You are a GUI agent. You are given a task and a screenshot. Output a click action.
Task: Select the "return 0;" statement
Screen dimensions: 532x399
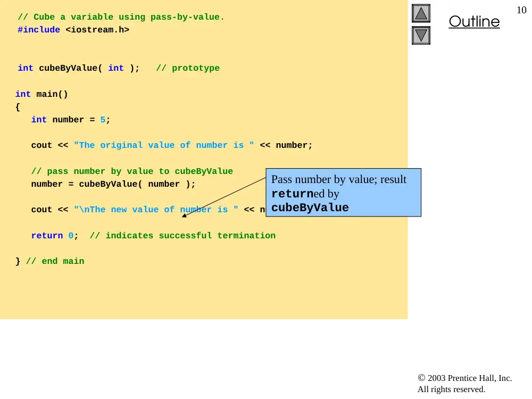click(x=55, y=236)
